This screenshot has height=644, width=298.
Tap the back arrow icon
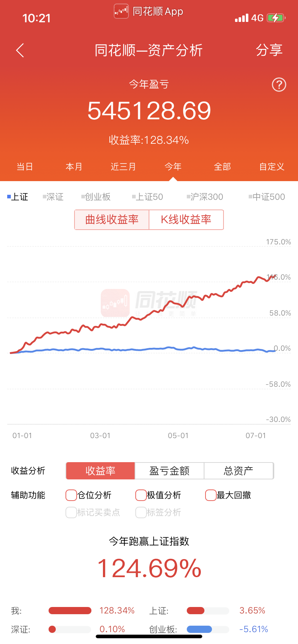(x=20, y=50)
